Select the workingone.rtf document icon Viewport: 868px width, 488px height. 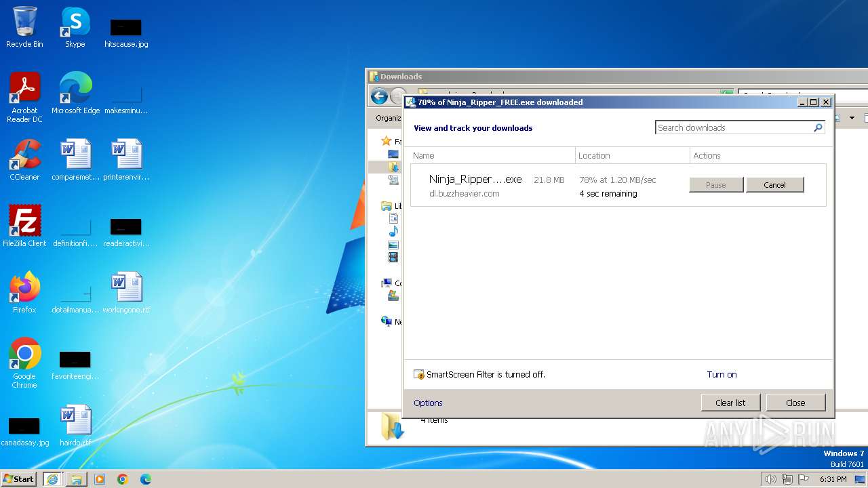coord(126,292)
